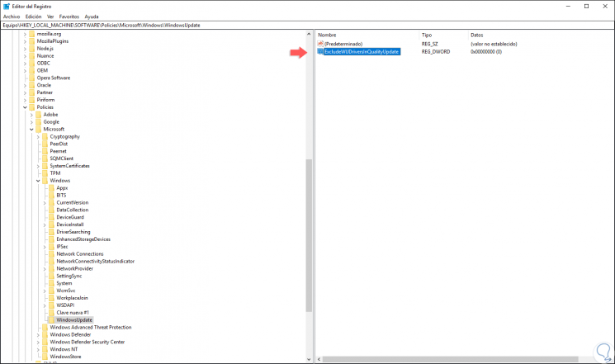
Task: Click the Adobe folder icon
Action: pos(39,115)
